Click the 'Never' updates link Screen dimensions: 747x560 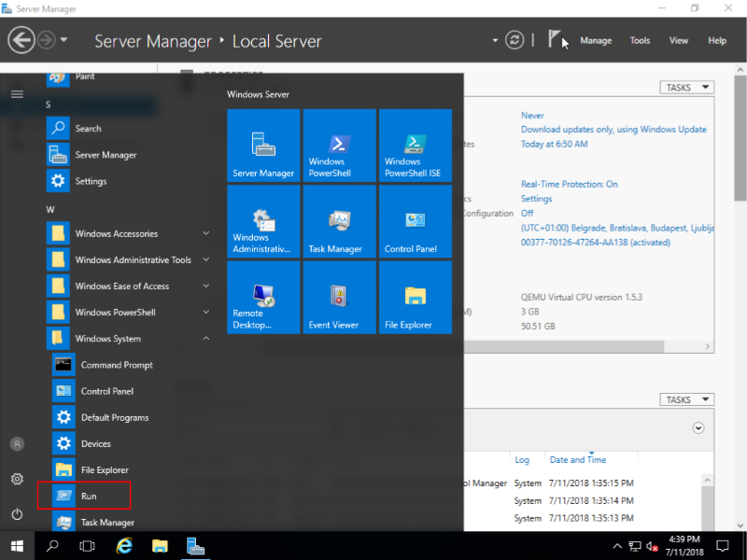coord(532,115)
